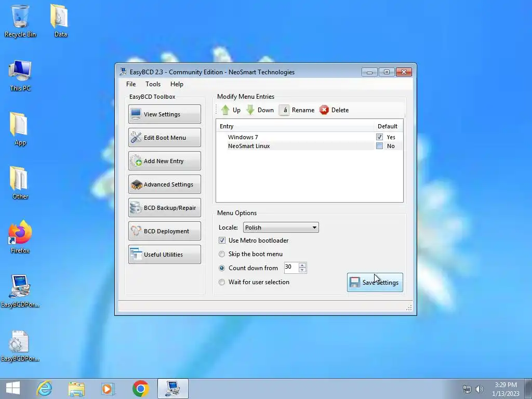This screenshot has width=532, height=399.
Task: Open Advanced Settings panel
Action: click(x=165, y=184)
